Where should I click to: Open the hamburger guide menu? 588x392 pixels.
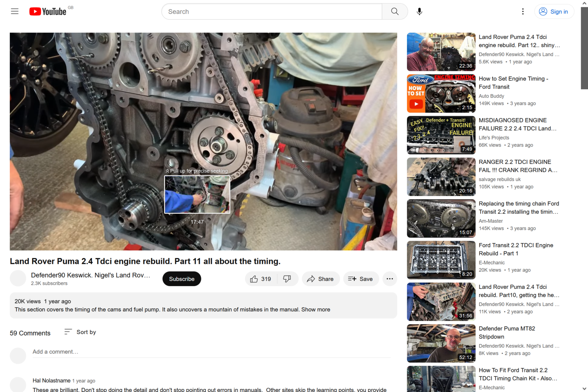15,11
